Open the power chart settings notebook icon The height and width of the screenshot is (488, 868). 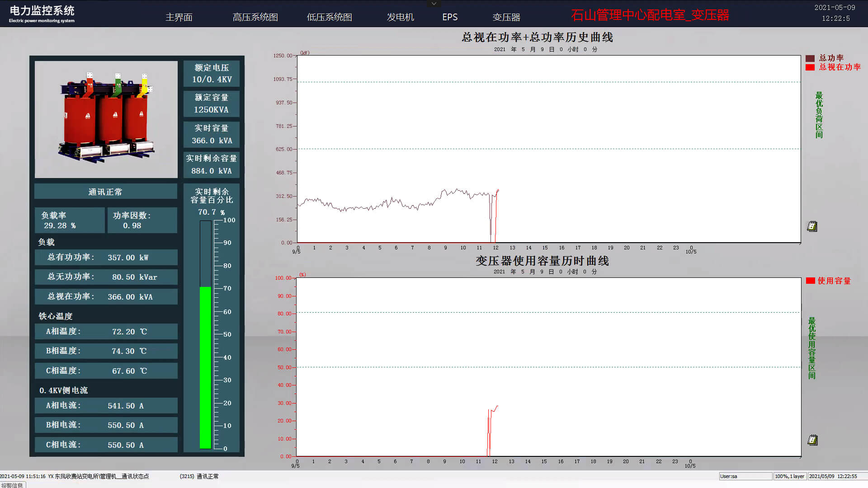[x=812, y=226]
